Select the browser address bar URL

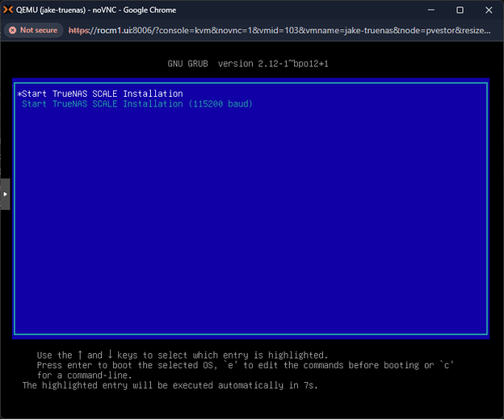279,30
